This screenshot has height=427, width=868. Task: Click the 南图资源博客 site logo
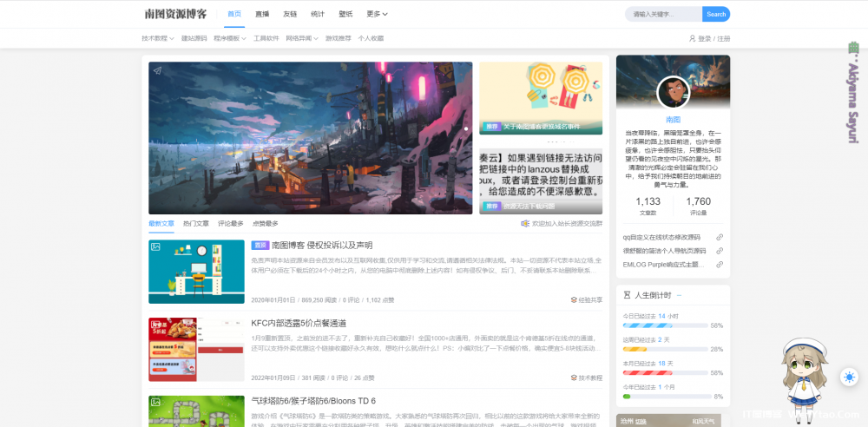(175, 15)
